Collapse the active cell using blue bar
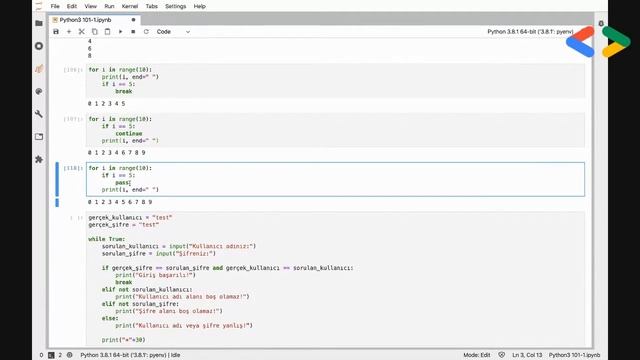Screen dimensions: 640x360 57,179
